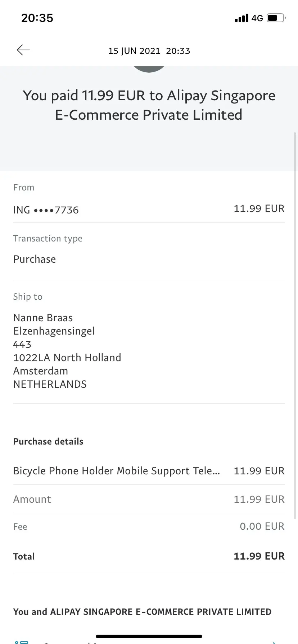Tap the 20:35 status bar clock
This screenshot has height=644, width=298.
click(x=37, y=18)
